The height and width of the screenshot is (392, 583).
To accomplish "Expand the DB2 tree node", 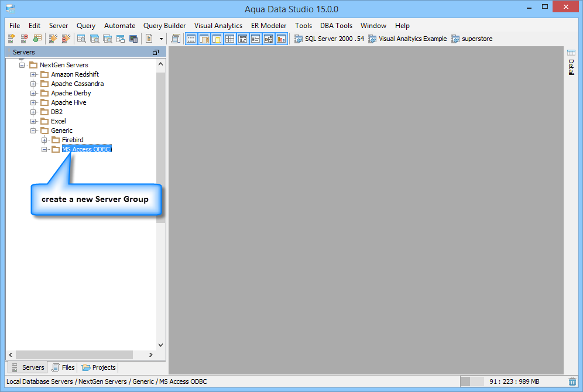I will [x=33, y=112].
